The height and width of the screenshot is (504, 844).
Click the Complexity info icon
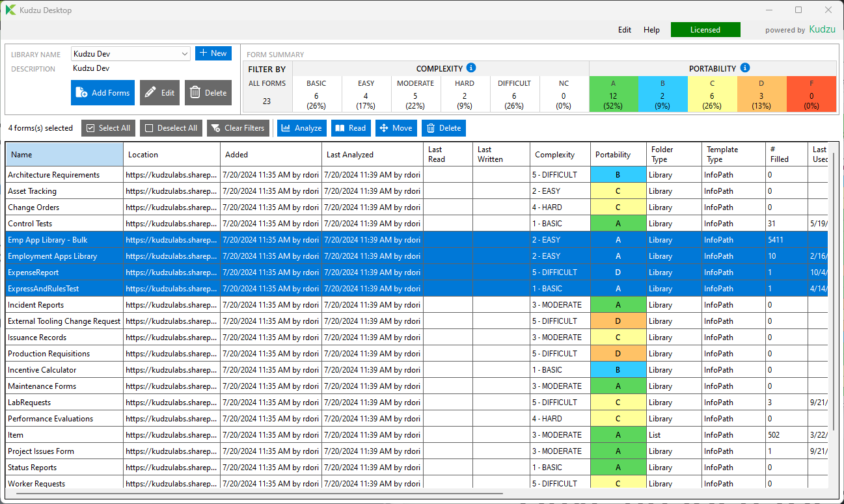472,68
